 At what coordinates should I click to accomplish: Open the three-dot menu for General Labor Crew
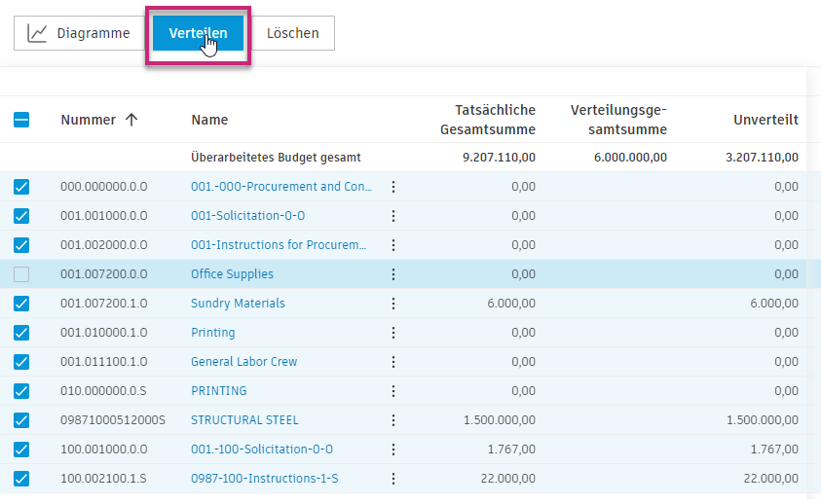(x=393, y=362)
